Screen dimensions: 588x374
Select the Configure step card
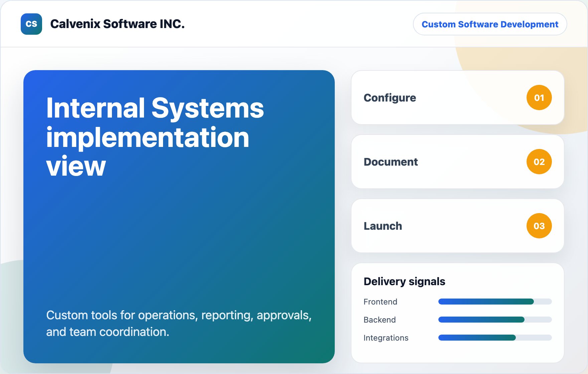click(x=458, y=98)
